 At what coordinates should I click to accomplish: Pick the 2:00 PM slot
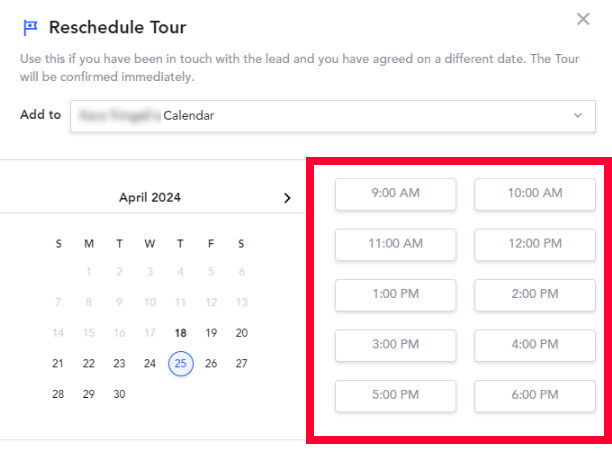[x=535, y=295]
